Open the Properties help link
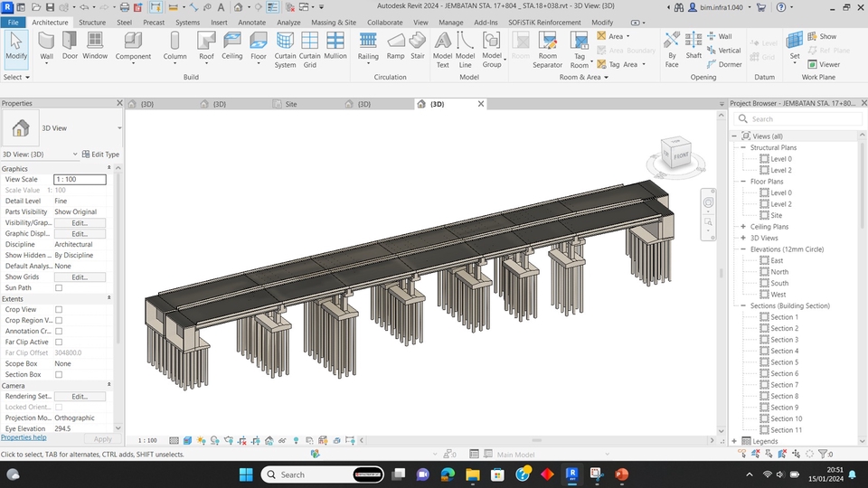 [x=24, y=437]
